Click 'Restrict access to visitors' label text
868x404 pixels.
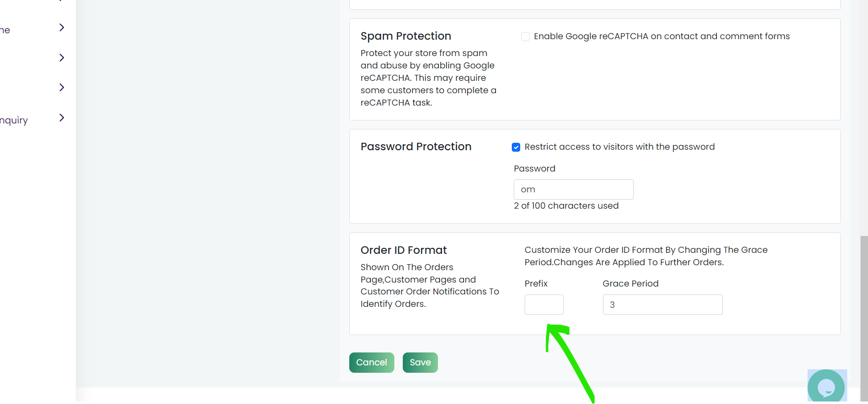click(x=620, y=147)
